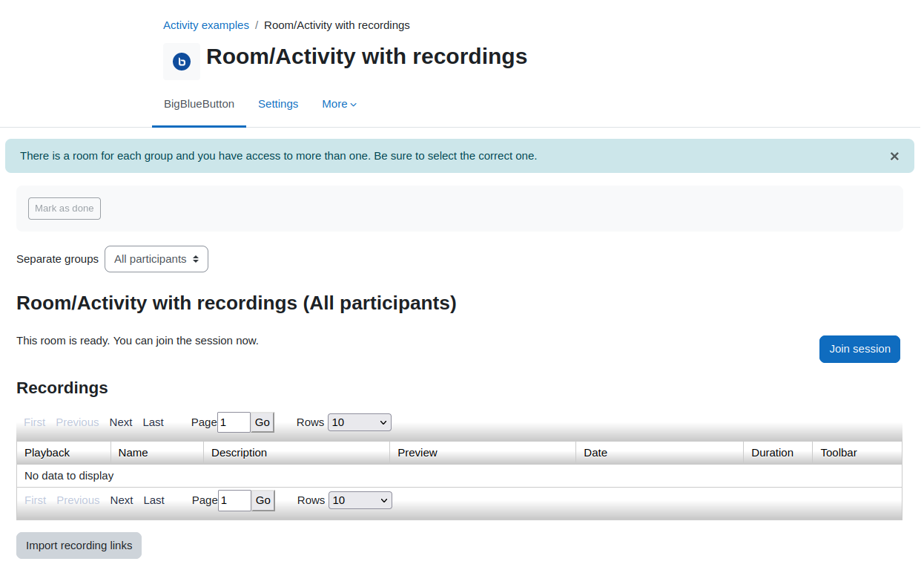Join the session
The width and height of the screenshot is (924, 570).
point(859,349)
